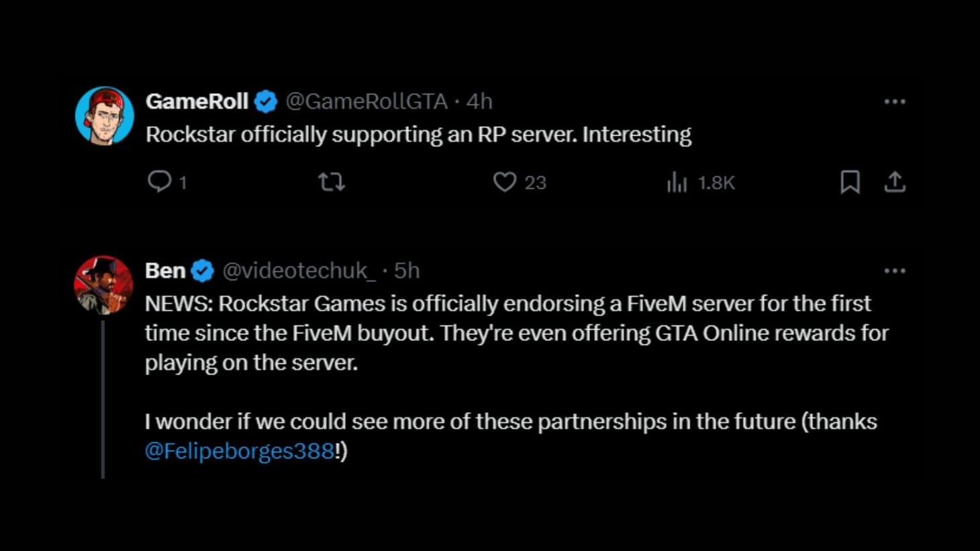980x551 pixels.
Task: Open the more options menu on GameRoll's tweet
Action: pyautogui.click(x=894, y=101)
